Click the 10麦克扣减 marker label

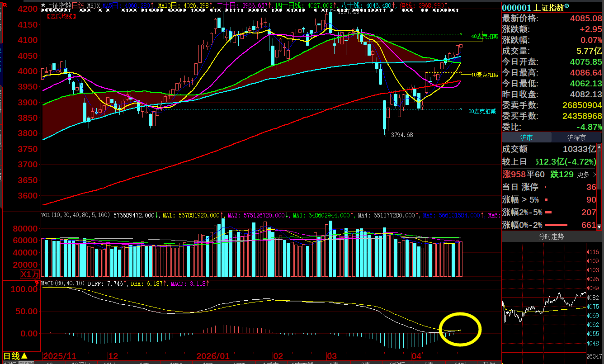pos(485,75)
